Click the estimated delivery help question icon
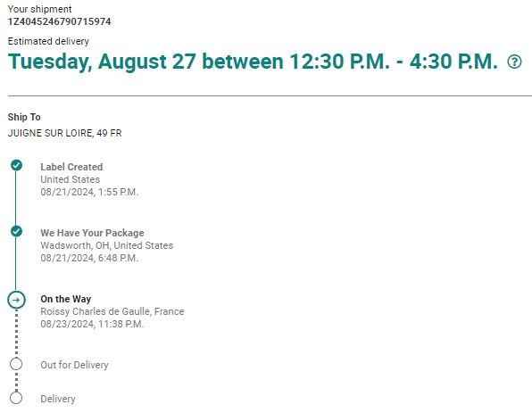 (x=514, y=62)
